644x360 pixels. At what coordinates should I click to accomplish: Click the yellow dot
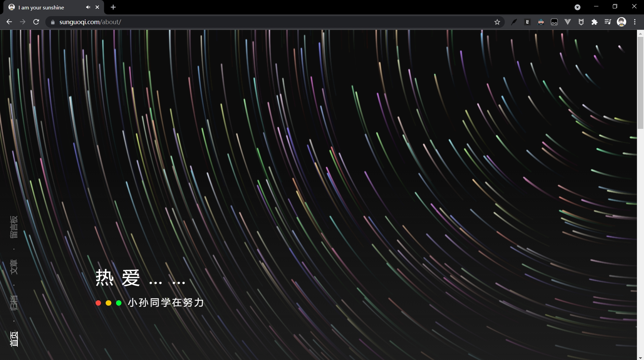(108, 303)
